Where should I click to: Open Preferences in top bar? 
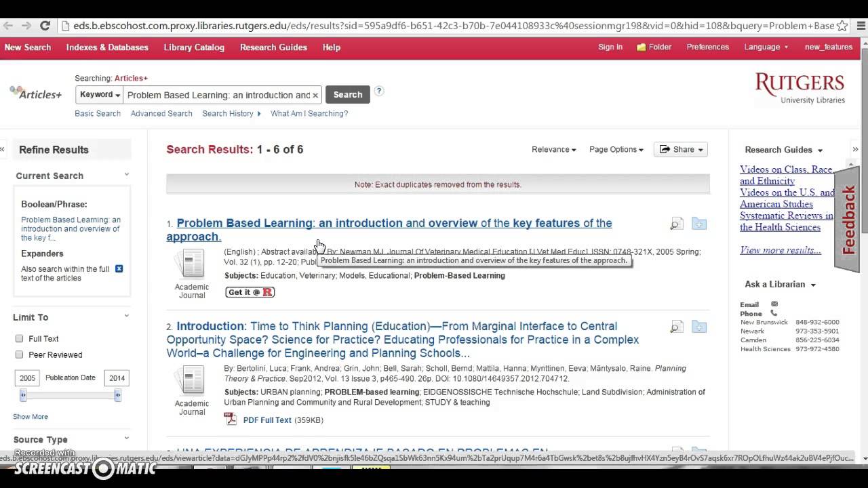pyautogui.click(x=708, y=47)
